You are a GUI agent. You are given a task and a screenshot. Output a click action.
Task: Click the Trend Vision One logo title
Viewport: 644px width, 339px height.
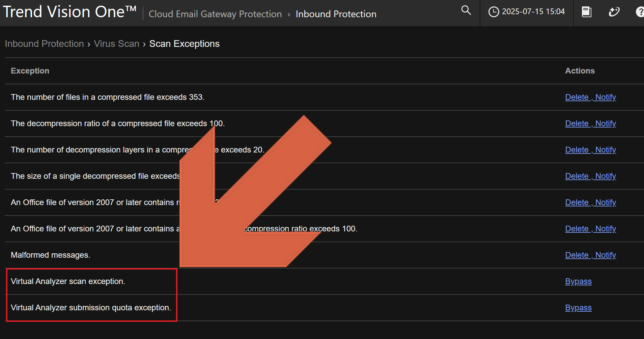point(69,12)
